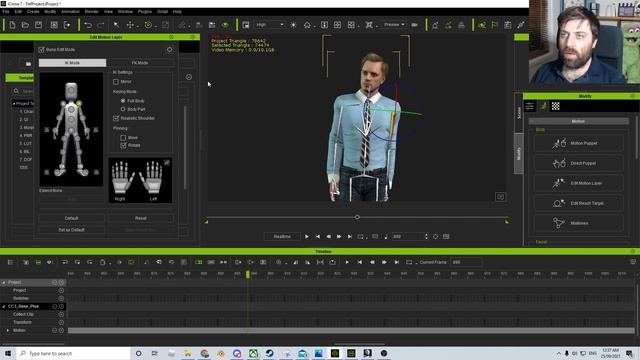640x360 pixels.
Task: Click the Default button
Action: 71,218
